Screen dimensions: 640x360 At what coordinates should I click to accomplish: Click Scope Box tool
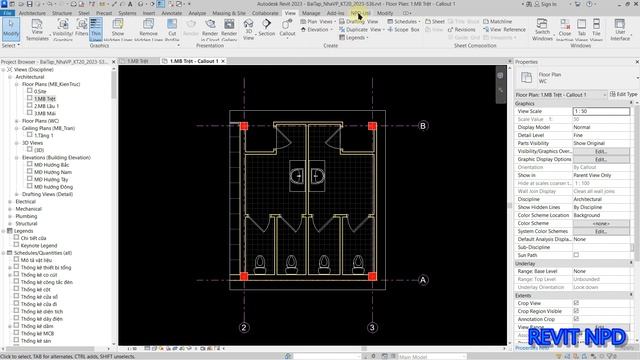coord(403,29)
